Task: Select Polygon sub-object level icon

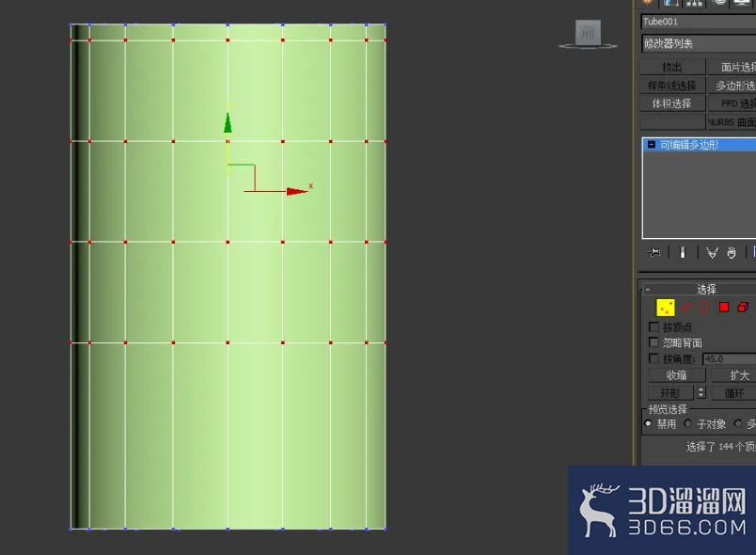Action: point(724,308)
